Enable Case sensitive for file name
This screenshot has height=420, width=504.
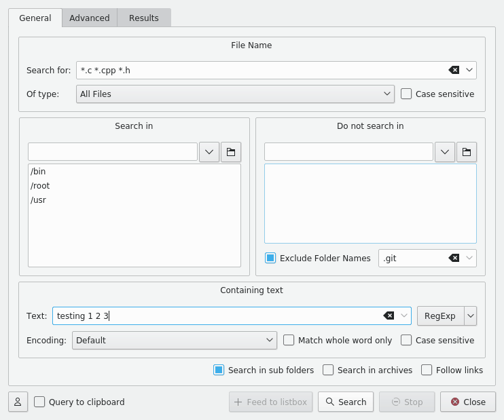click(406, 94)
